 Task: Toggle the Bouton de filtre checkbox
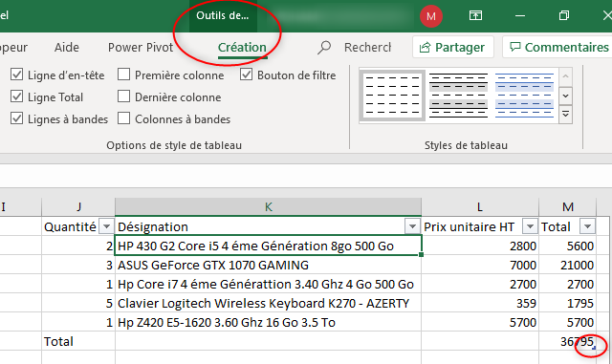pos(246,75)
